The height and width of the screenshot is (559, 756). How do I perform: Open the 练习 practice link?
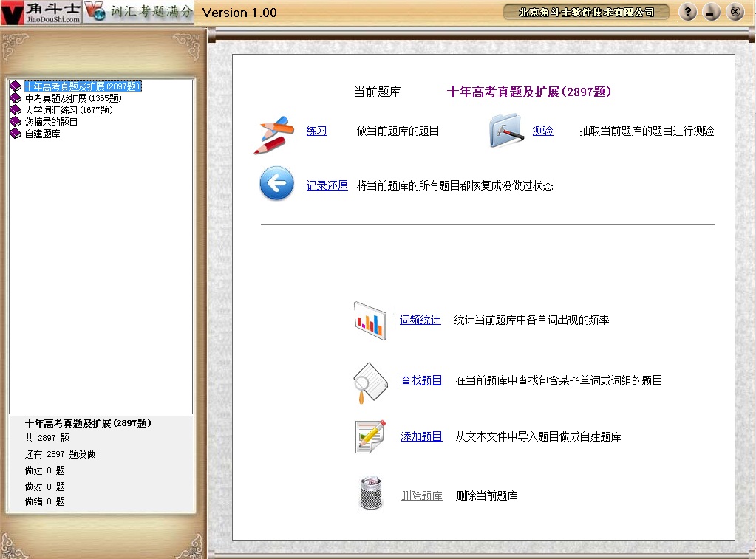click(x=316, y=131)
